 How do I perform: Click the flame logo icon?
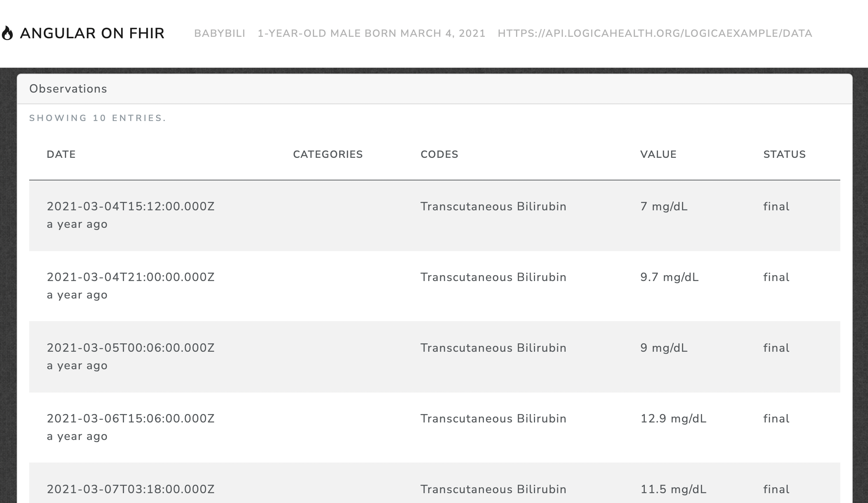[7, 33]
